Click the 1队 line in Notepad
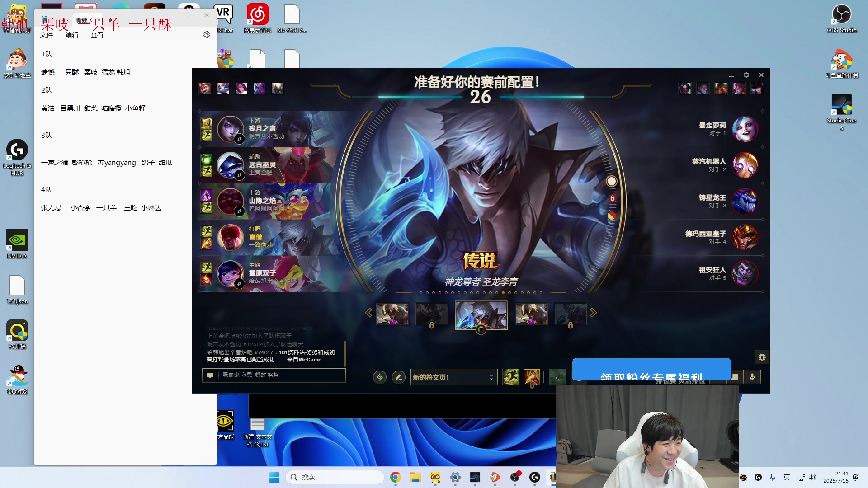This screenshot has width=868, height=488. point(47,54)
